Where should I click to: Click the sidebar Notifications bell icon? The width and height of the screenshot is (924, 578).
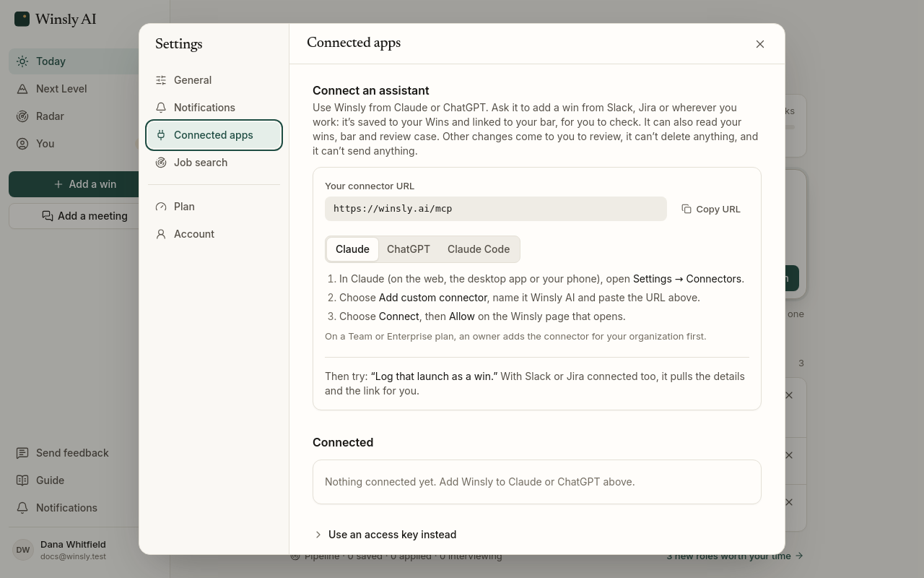pos(22,508)
